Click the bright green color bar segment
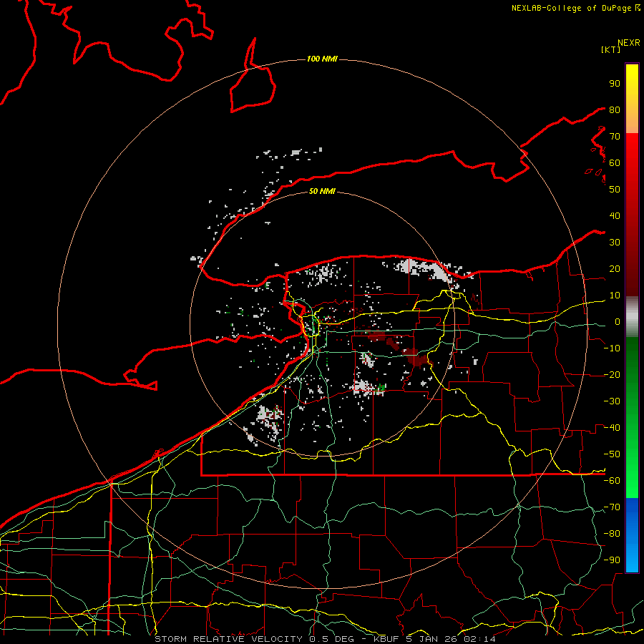This screenshot has height=644, width=644. [x=632, y=484]
